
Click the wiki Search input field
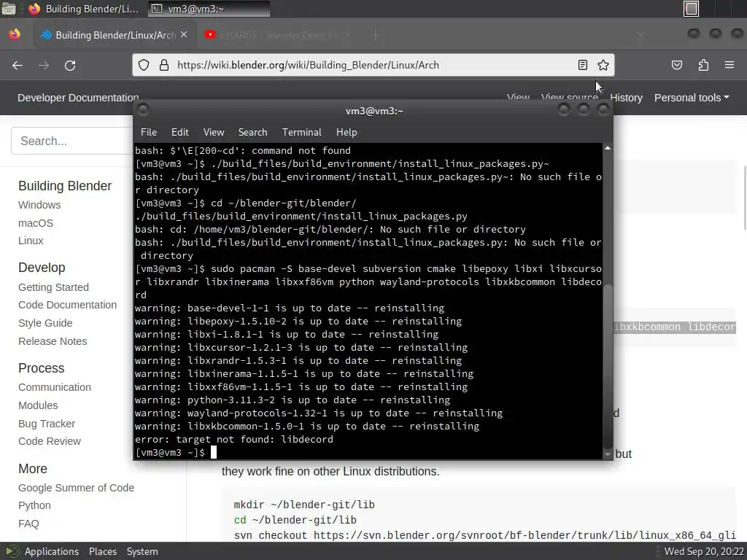71,141
